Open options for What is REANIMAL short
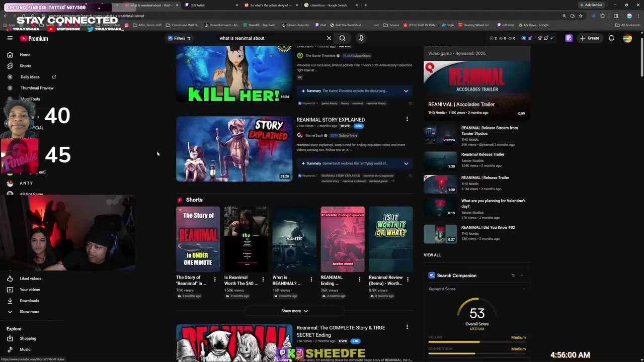This screenshot has width=644, height=362. 311,279
